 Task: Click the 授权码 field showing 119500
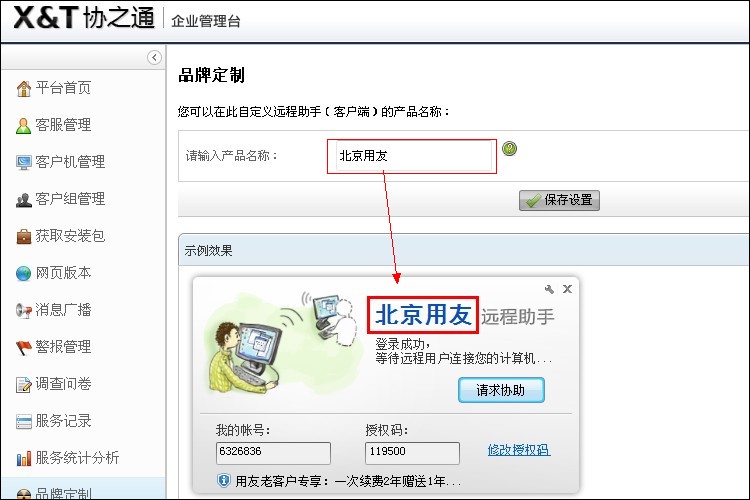(412, 453)
